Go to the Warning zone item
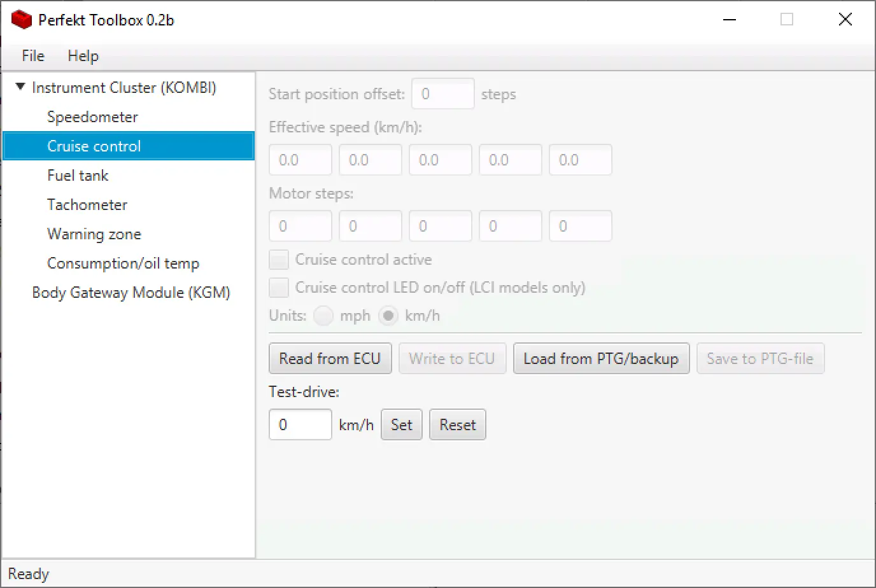876x588 pixels. (x=94, y=234)
